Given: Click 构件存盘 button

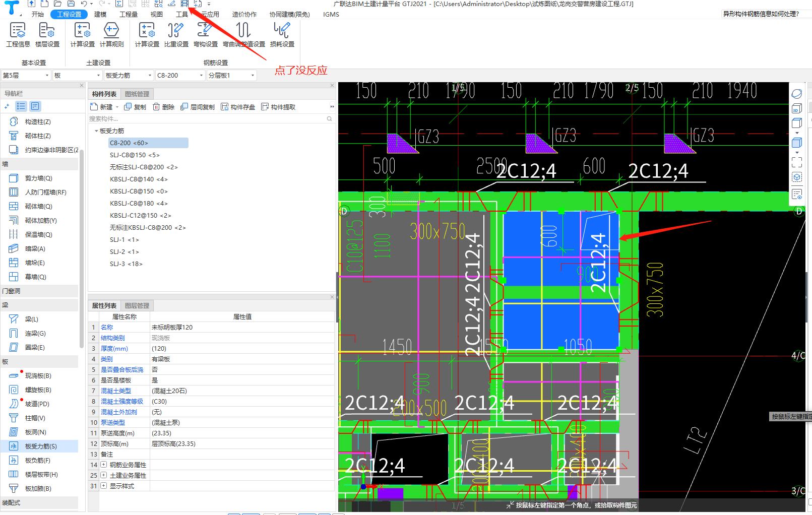Looking at the screenshot, I should [x=238, y=107].
